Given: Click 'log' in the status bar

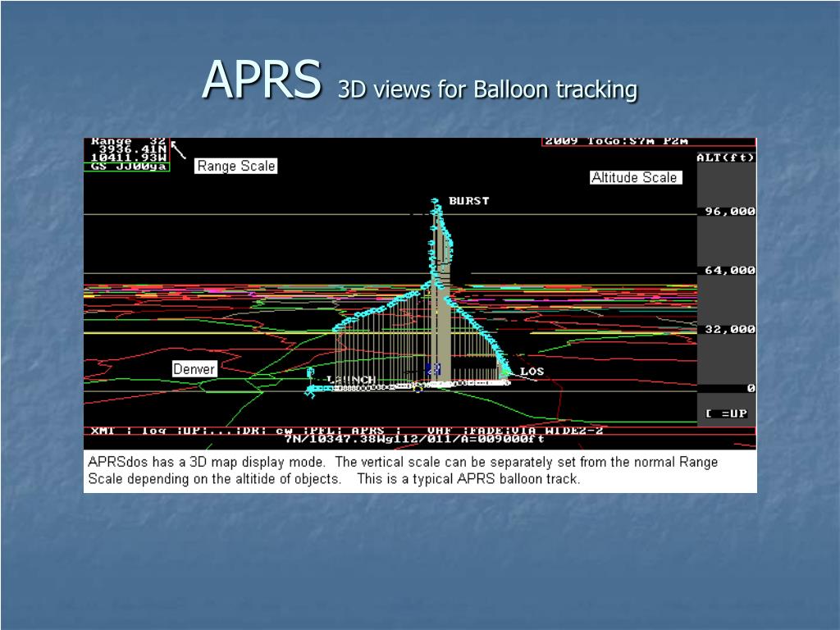Looking at the screenshot, I should 153,431.
